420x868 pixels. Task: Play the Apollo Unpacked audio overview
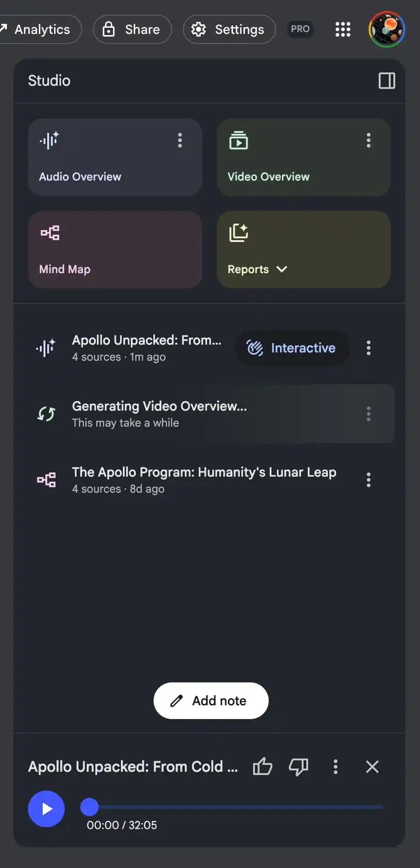click(46, 809)
